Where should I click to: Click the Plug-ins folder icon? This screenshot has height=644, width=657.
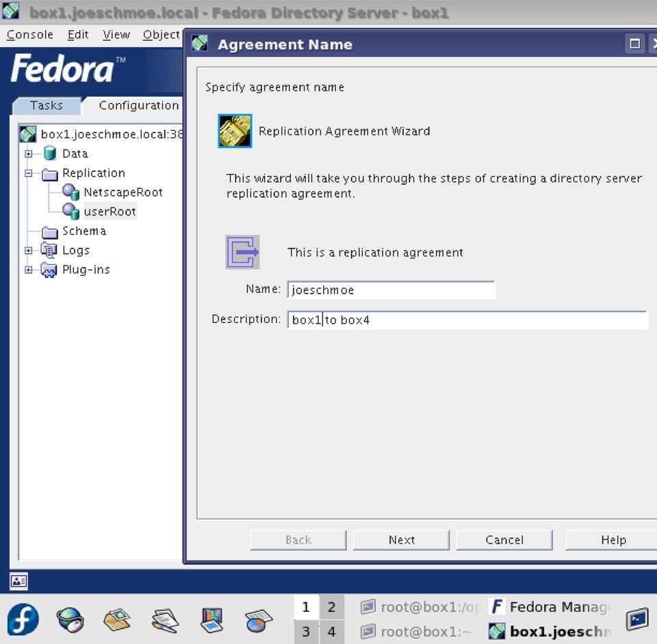click(x=49, y=270)
